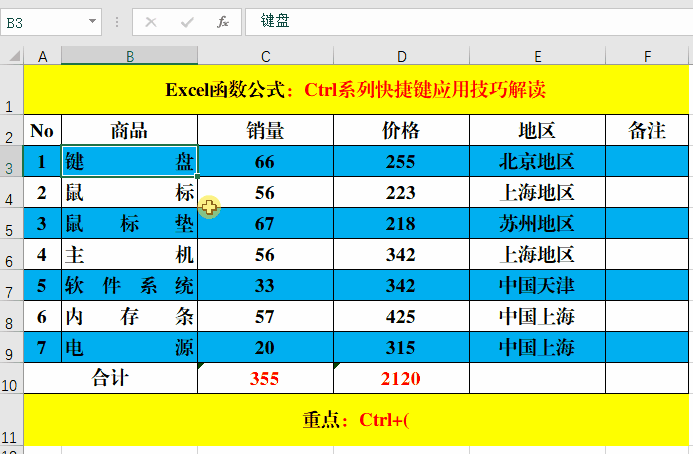Select the 主机 cell
Screen dimensions: 693x454
(129, 254)
